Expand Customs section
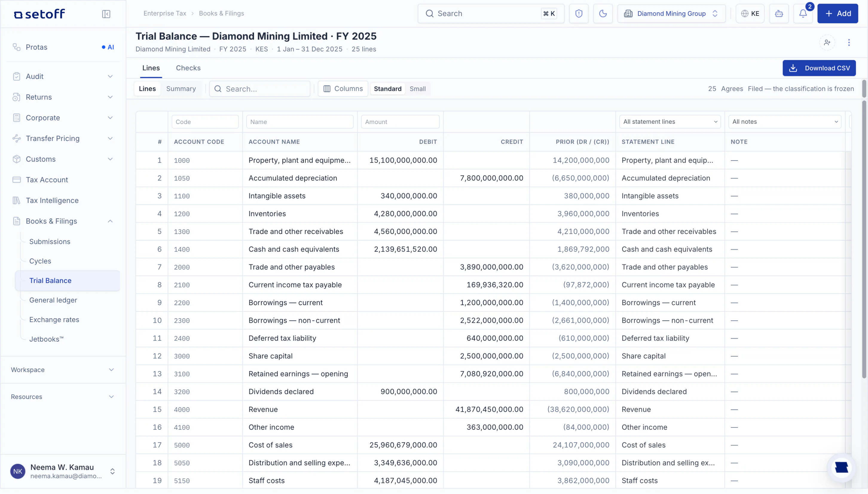Screen dimensions: 868x494 pyautogui.click(x=63, y=159)
